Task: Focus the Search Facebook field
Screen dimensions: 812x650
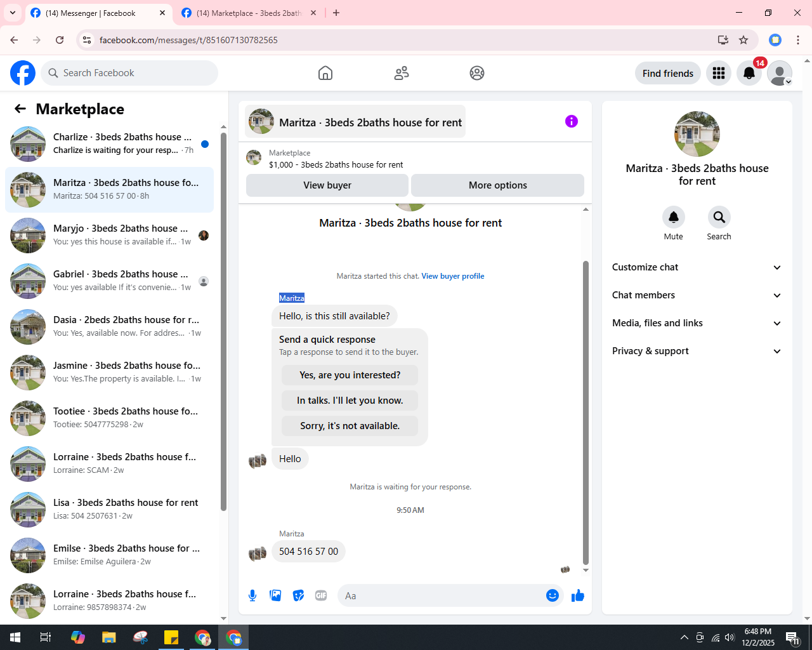Action: pyautogui.click(x=129, y=73)
